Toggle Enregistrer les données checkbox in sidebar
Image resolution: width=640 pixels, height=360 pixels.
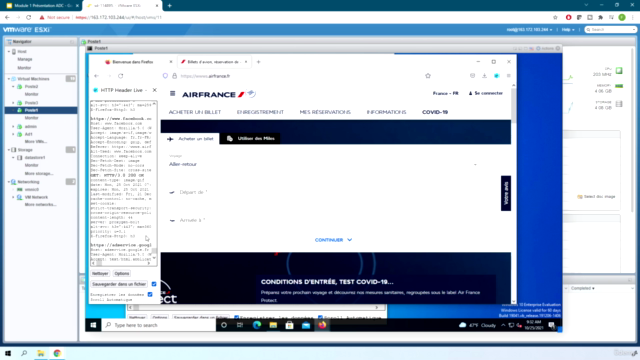click(150, 294)
